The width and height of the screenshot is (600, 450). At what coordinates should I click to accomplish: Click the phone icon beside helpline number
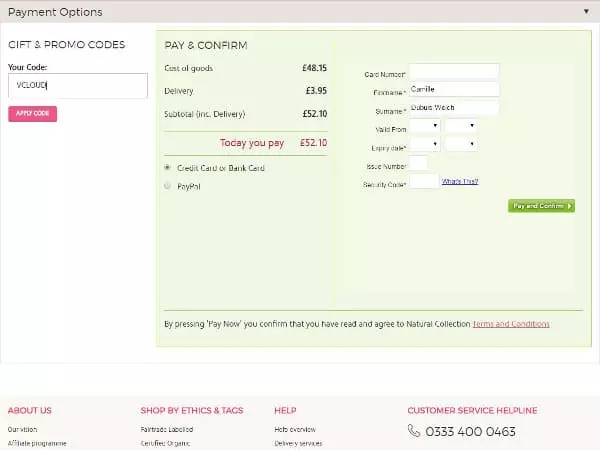pos(414,431)
